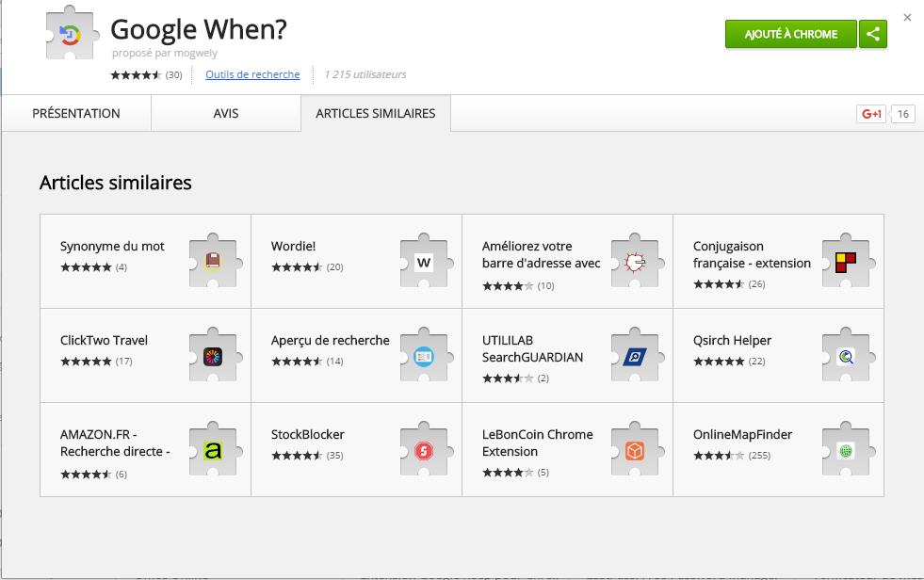Screen dimensions: 924x580
Task: Open the ClickTwo Travel icon
Action: pos(213,356)
